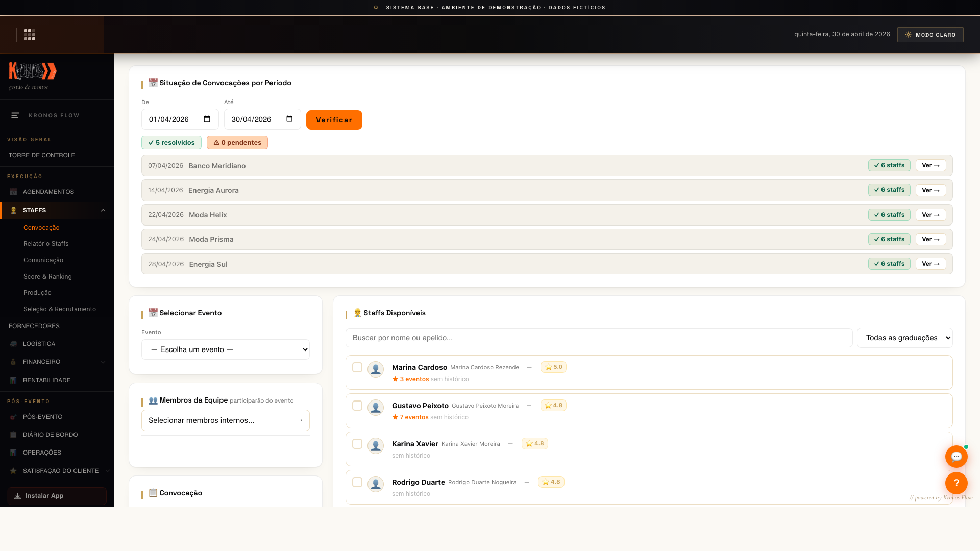Click the Staffs person icon
The height and width of the screenshot is (551, 980).
[13, 210]
